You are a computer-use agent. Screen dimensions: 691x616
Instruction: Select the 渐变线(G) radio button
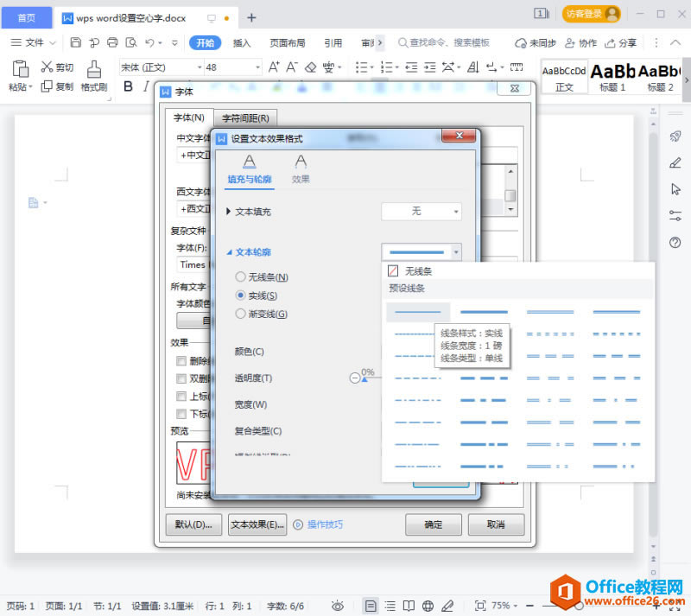tap(240, 314)
